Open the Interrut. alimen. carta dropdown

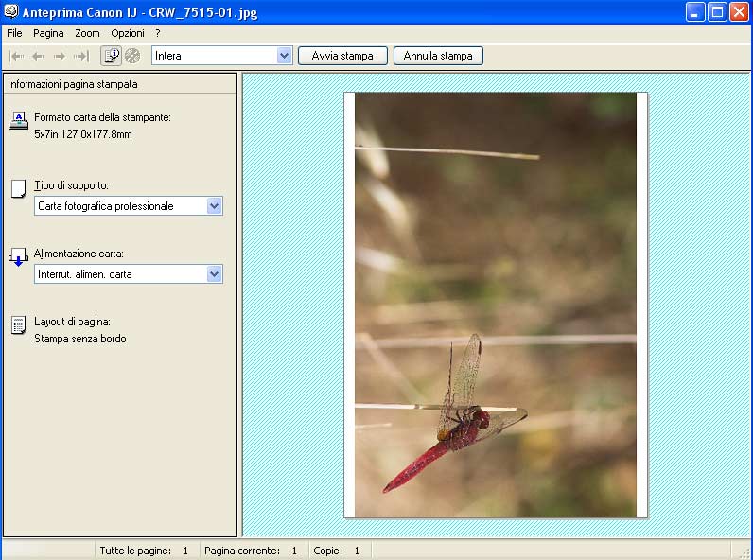point(214,274)
